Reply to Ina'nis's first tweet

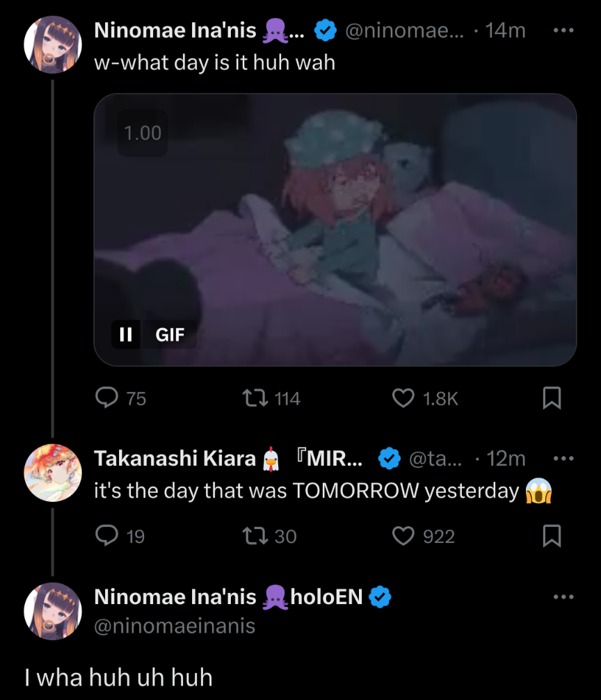pos(106,398)
